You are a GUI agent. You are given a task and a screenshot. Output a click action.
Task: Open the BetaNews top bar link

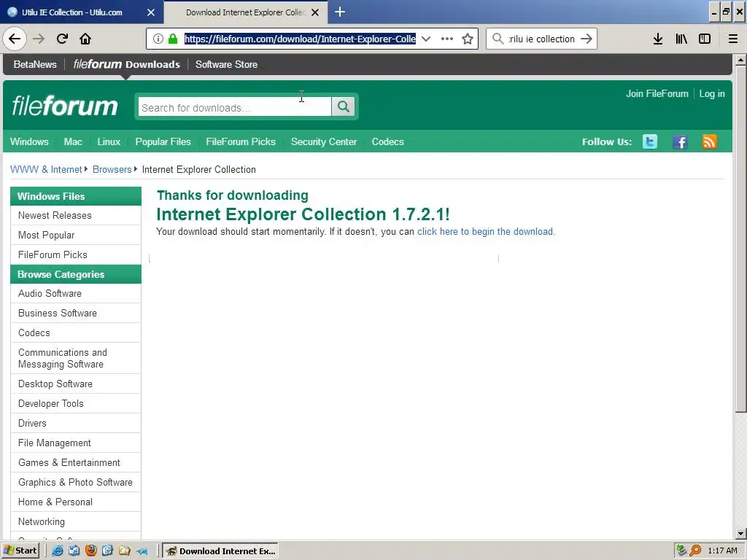point(35,64)
